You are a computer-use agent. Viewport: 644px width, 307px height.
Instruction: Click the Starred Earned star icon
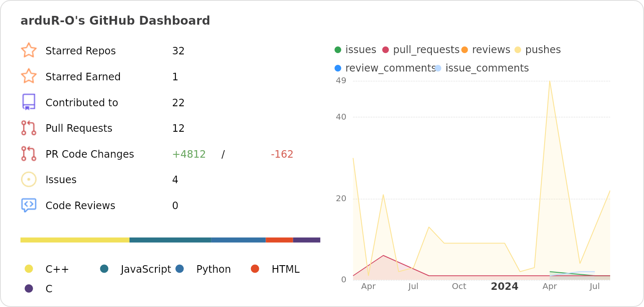coord(29,76)
